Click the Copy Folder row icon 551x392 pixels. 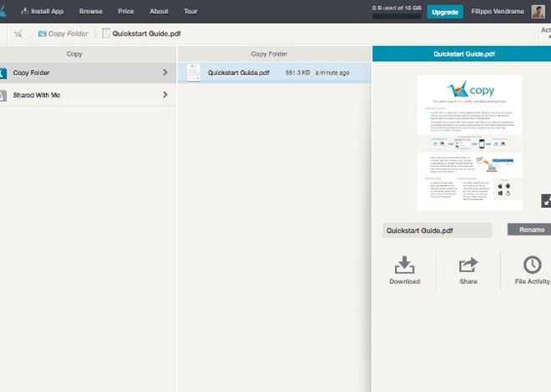coord(3,73)
